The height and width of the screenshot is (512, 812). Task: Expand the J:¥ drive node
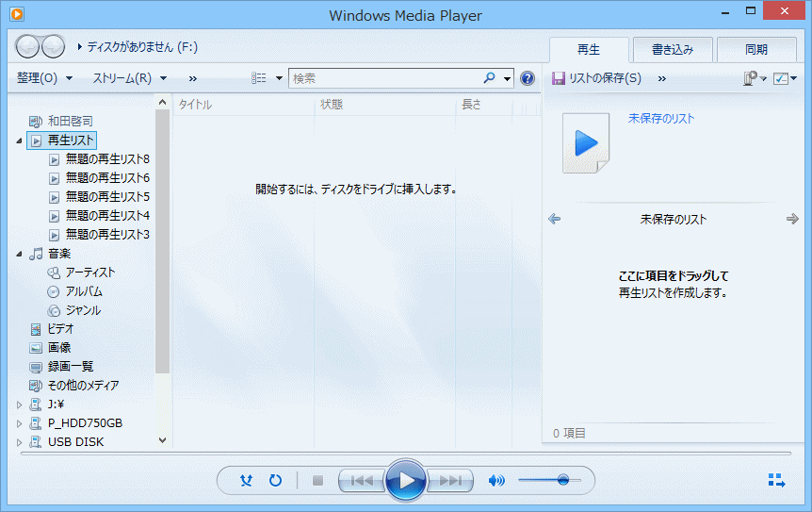[x=19, y=405]
